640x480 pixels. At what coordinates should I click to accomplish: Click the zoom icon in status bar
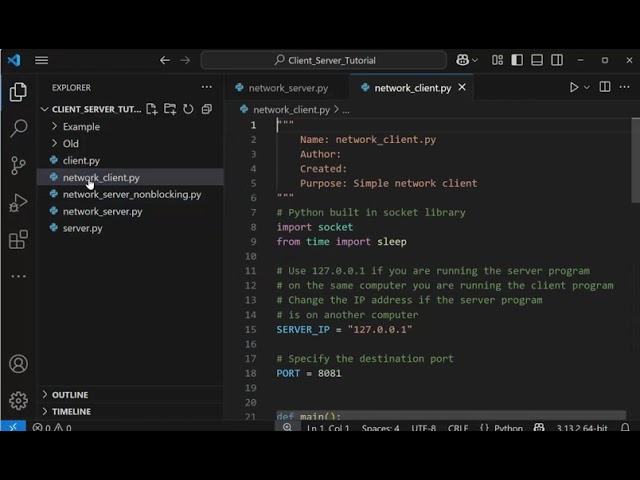click(287, 427)
